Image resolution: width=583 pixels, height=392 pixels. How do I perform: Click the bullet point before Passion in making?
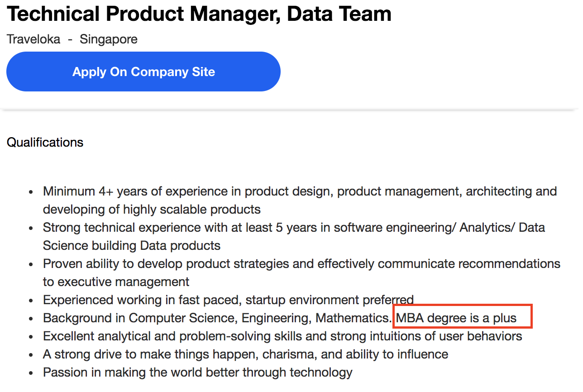(31, 373)
